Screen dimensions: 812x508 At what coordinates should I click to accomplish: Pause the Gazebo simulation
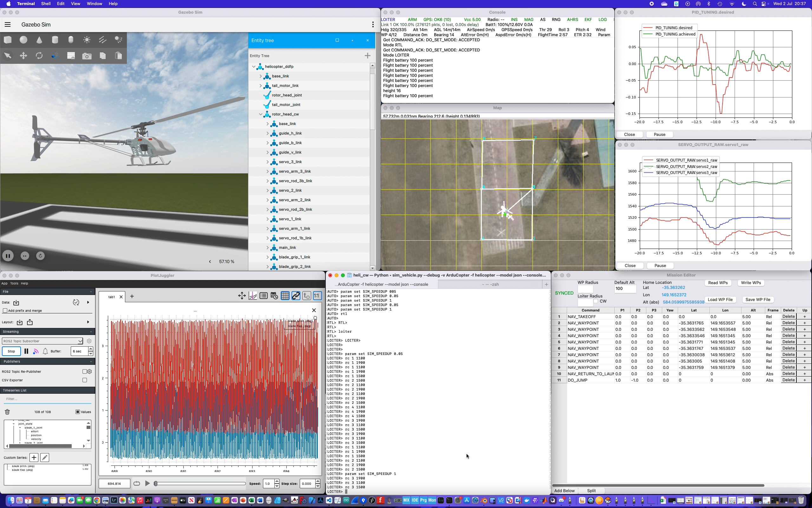[8, 256]
